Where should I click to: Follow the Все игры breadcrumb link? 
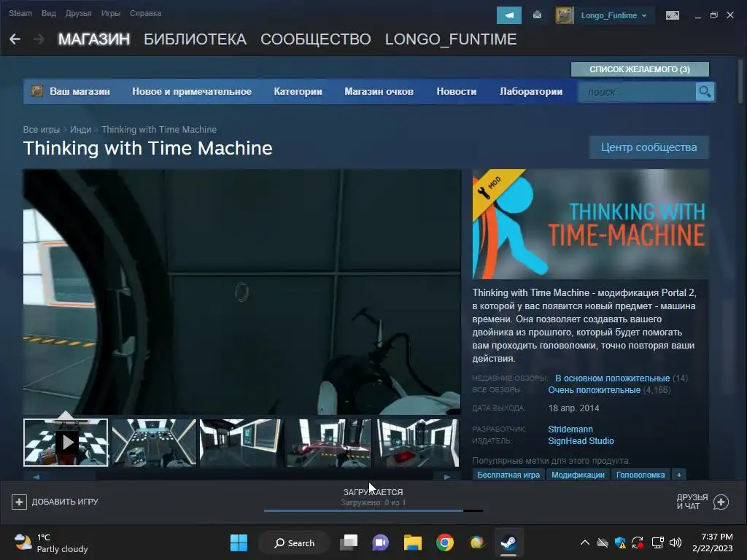(42, 130)
